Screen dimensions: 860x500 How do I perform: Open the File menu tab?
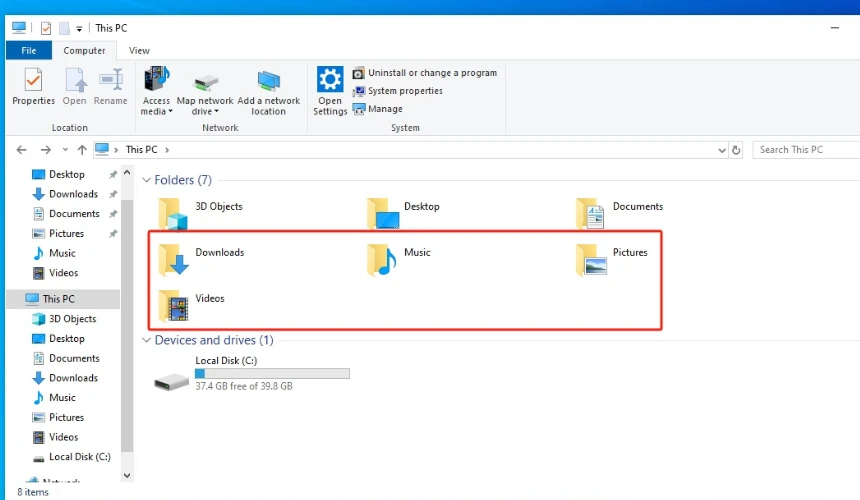(x=29, y=51)
